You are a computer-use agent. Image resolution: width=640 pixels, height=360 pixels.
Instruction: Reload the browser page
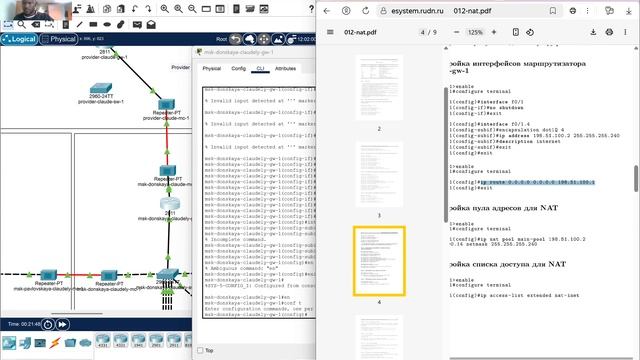click(365, 11)
